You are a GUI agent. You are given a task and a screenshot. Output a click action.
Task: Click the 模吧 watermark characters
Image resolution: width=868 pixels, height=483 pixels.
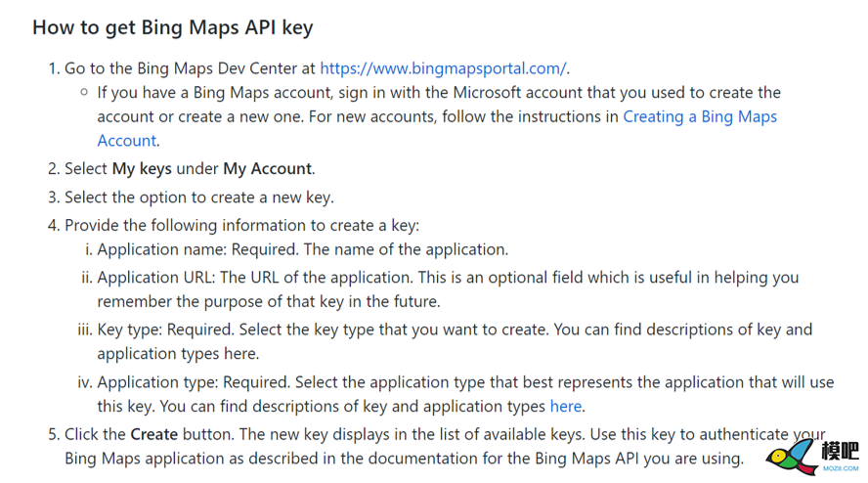tap(840, 451)
